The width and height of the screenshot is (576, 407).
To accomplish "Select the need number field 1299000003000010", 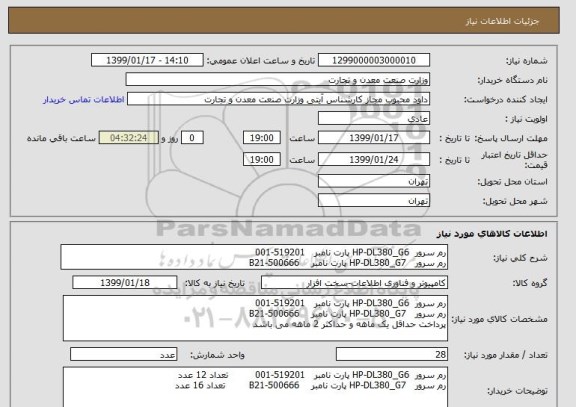I will [374, 60].
